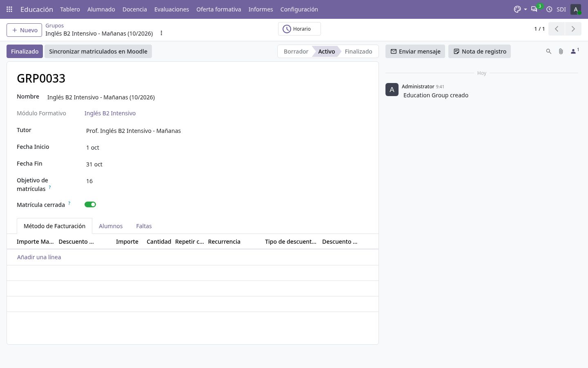Go to the next record arrow
588x368 pixels.
pos(573,29)
